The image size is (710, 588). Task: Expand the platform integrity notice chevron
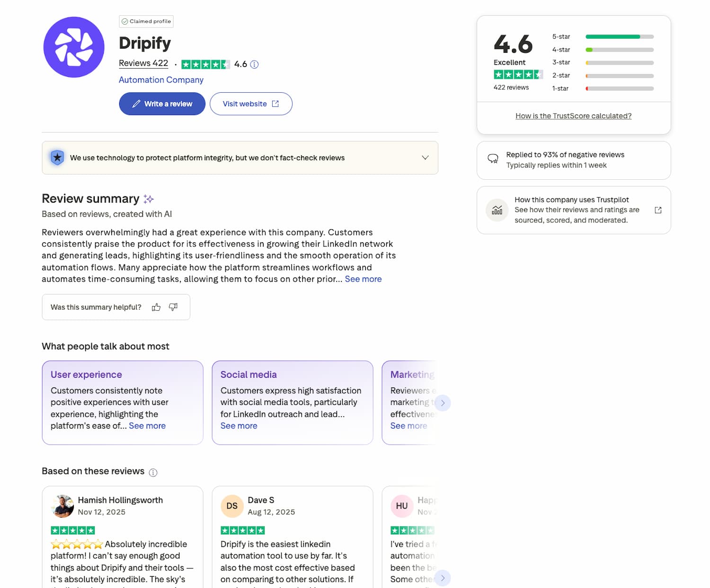[x=425, y=158]
